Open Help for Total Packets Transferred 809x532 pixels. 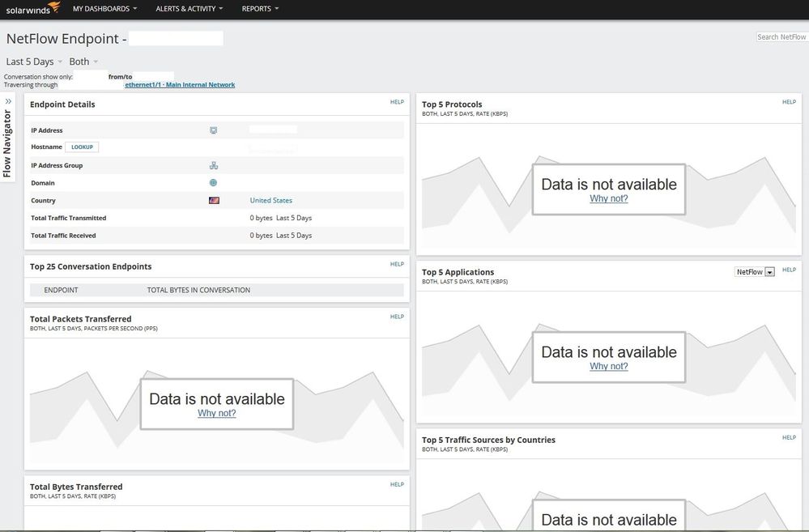[397, 317]
